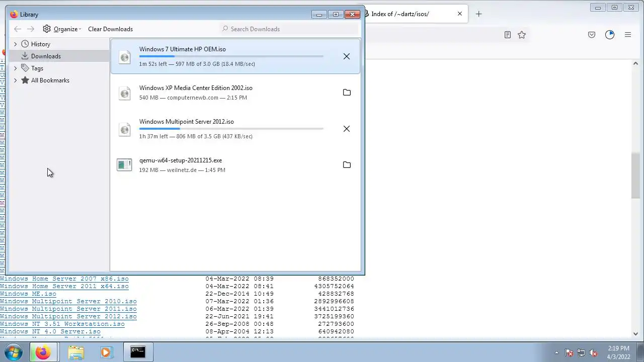
Task: Click the qemu setup exe file icon
Action: [x=124, y=165]
